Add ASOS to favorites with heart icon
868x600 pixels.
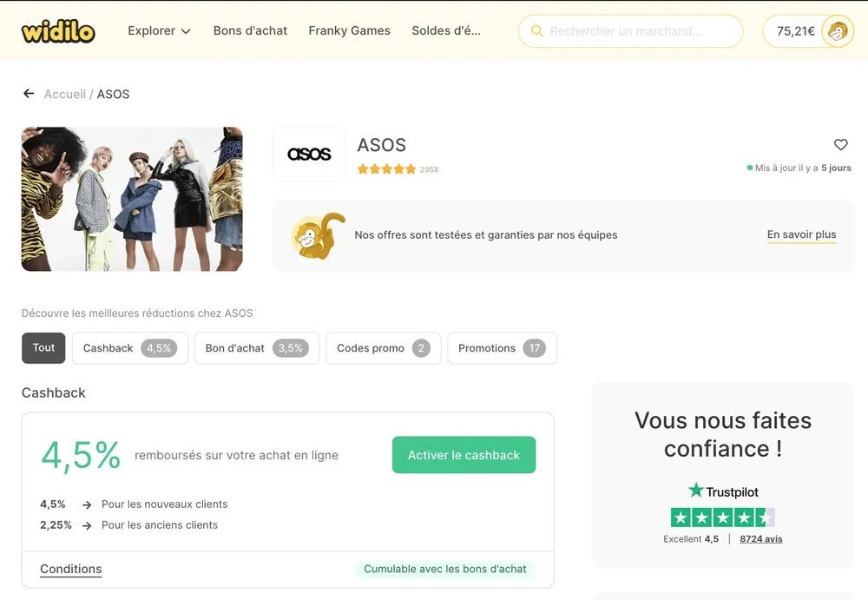click(840, 145)
